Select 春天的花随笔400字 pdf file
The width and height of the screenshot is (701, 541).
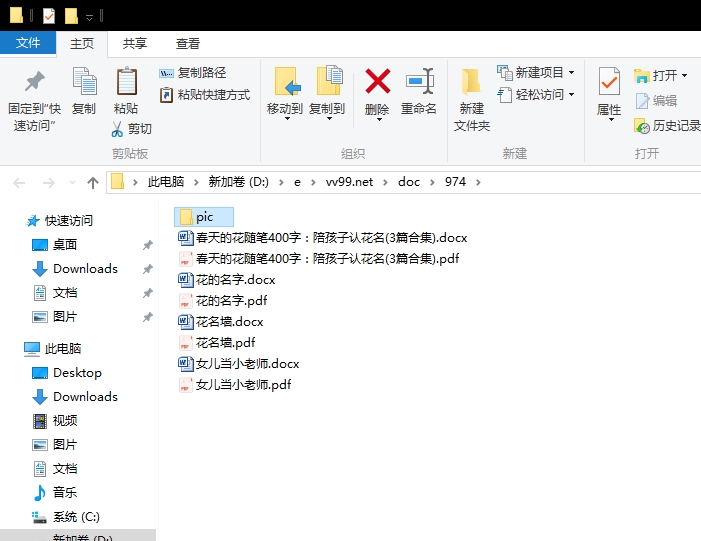(x=319, y=259)
